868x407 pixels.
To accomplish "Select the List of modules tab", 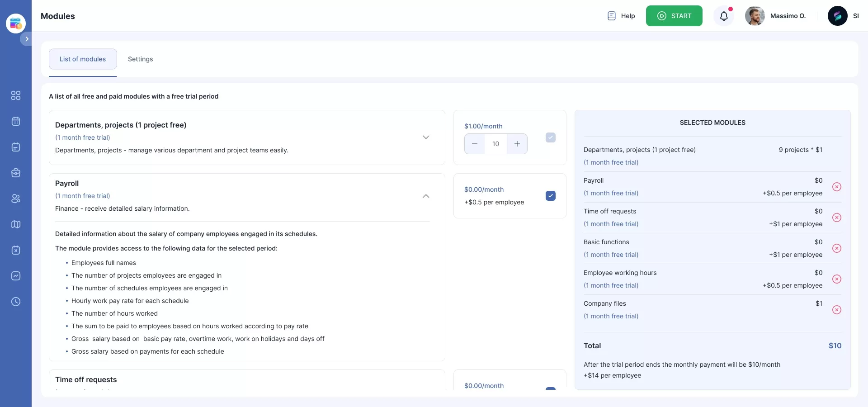I will pyautogui.click(x=83, y=59).
